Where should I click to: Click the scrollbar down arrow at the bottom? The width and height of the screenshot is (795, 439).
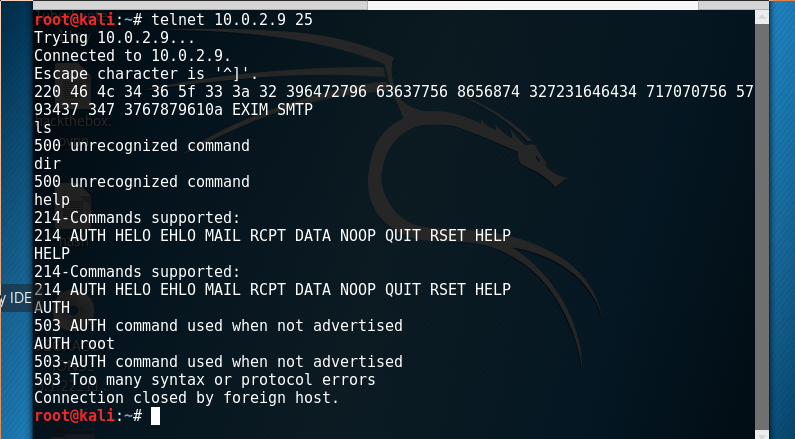click(x=762, y=434)
